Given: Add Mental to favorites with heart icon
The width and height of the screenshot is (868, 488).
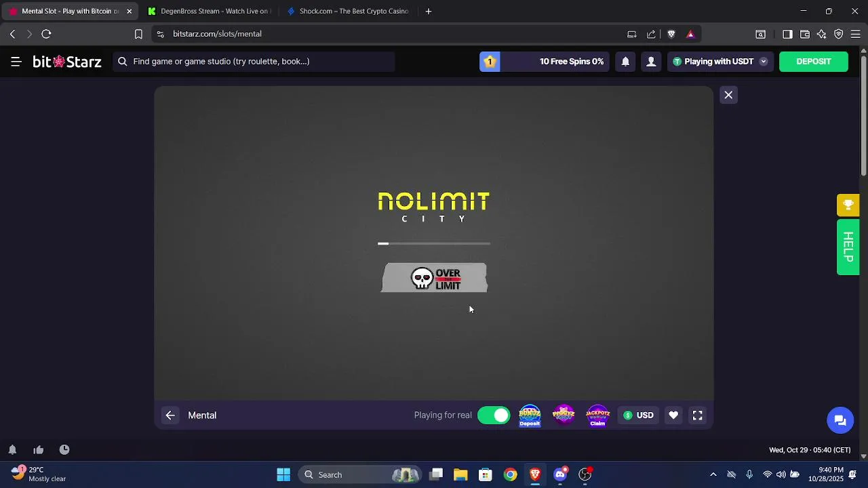Looking at the screenshot, I should point(673,415).
